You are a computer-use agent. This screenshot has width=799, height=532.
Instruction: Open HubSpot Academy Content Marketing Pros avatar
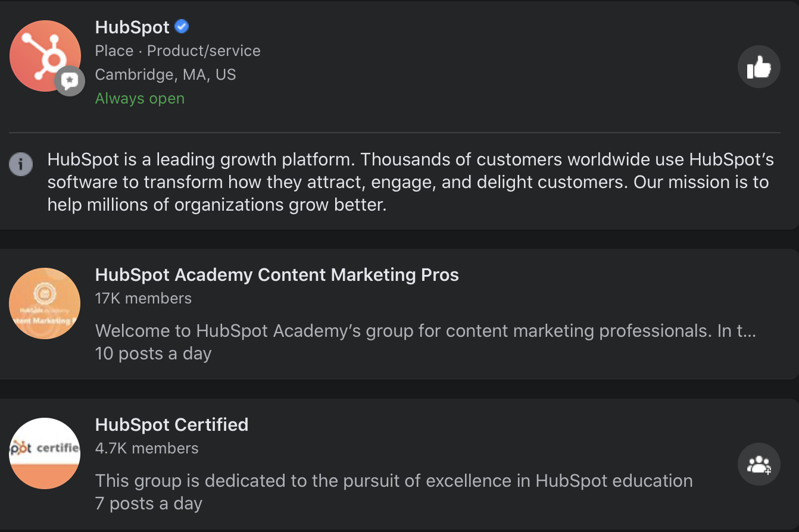point(45,303)
